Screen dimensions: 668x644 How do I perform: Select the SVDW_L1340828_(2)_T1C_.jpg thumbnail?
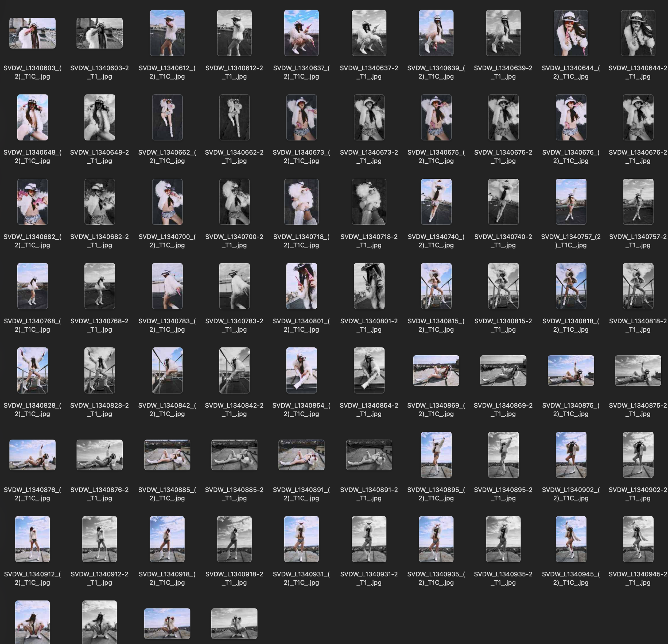[32, 370]
